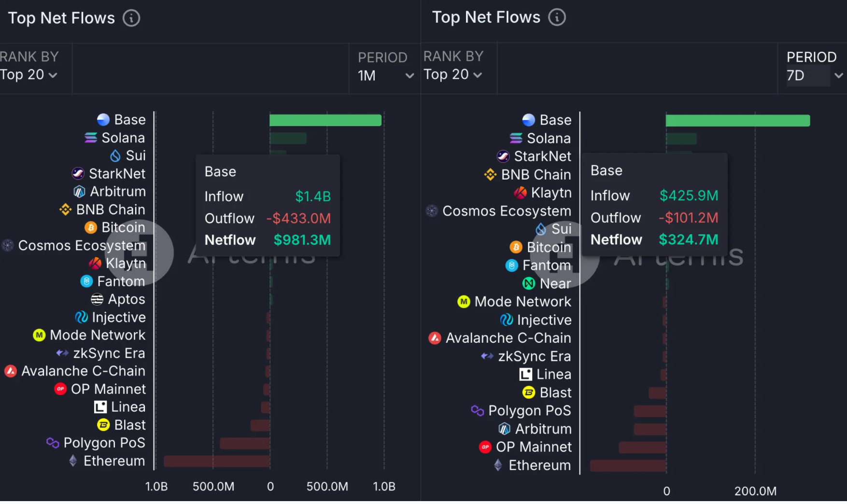Click the Avalanche C-Chain logo in the 1M chart
The width and height of the screenshot is (847, 504).
(x=11, y=371)
